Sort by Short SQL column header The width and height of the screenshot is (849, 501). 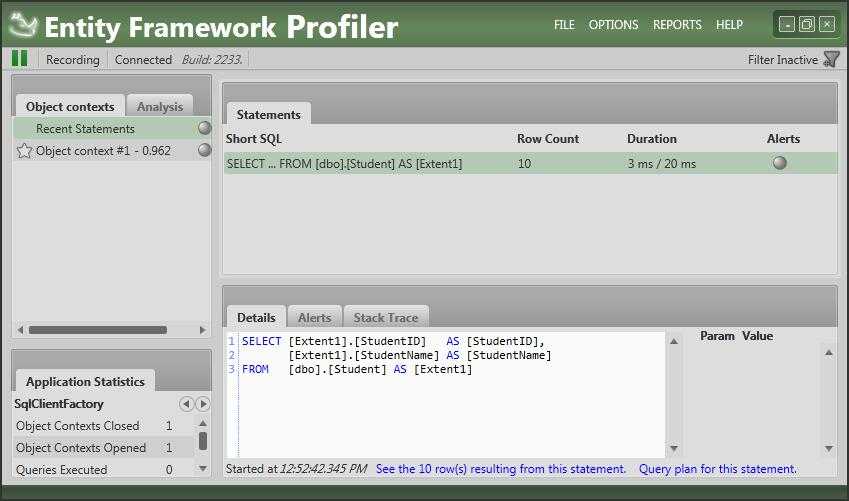pos(253,139)
